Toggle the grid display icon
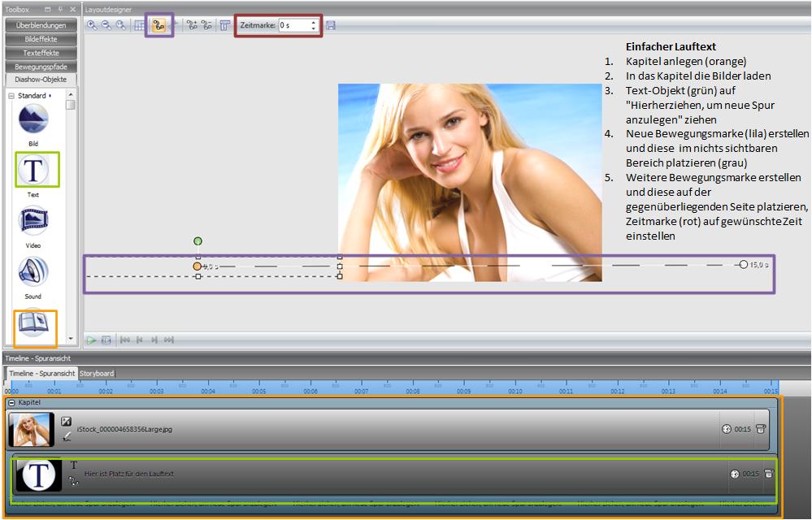This screenshot has height=520, width=812. (x=140, y=25)
